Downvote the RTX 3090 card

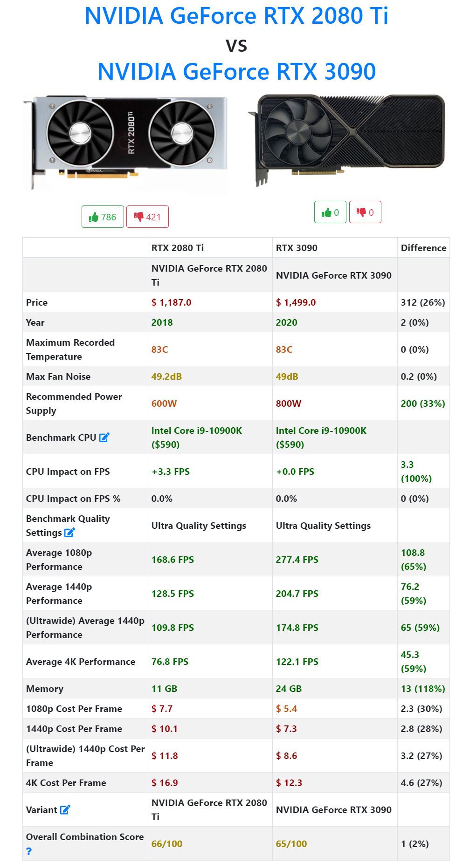365,212
